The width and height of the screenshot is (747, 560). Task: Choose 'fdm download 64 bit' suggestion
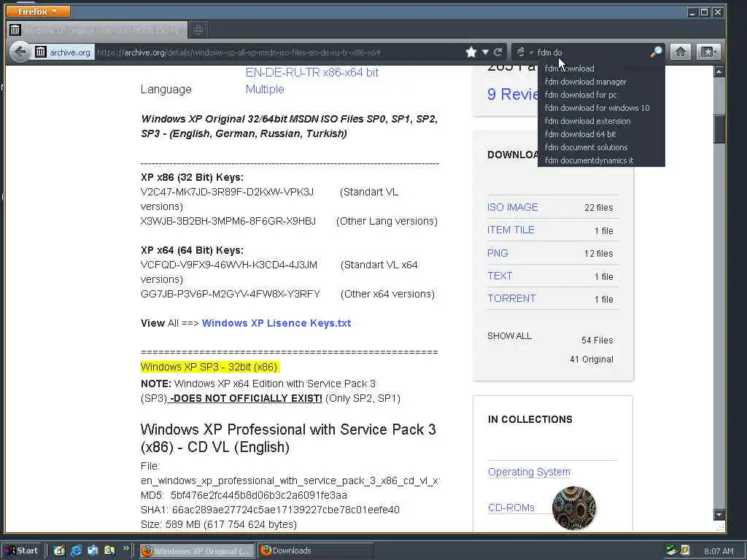pyautogui.click(x=601, y=134)
